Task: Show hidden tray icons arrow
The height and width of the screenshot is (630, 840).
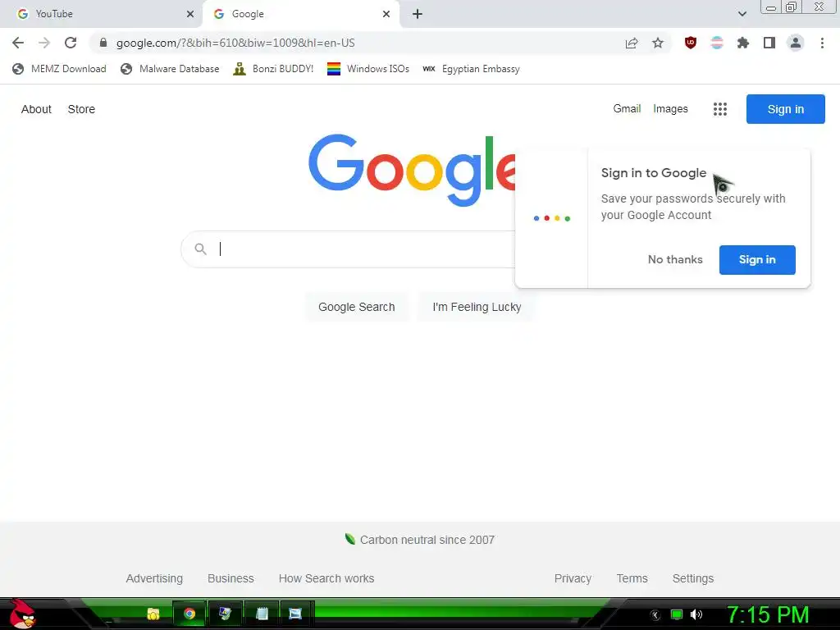Action: (655, 615)
